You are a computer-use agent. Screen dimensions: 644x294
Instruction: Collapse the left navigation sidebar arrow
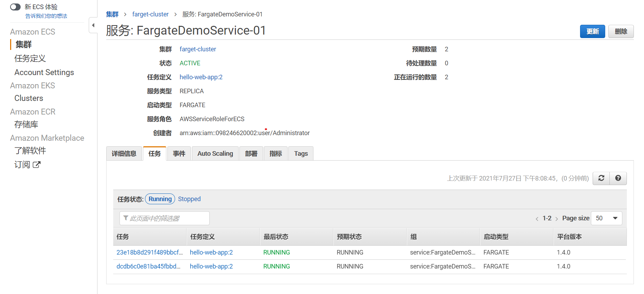[93, 25]
